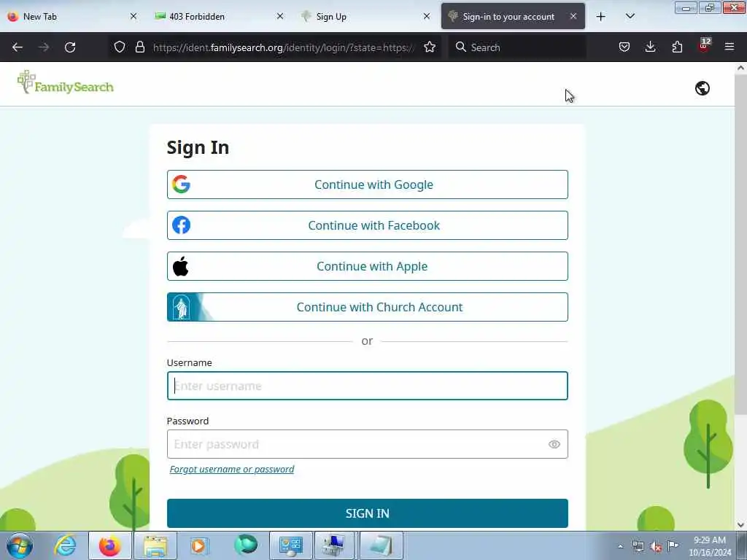The height and width of the screenshot is (560, 747).
Task: Save to Pocket icon in toolbar
Action: [x=624, y=47]
